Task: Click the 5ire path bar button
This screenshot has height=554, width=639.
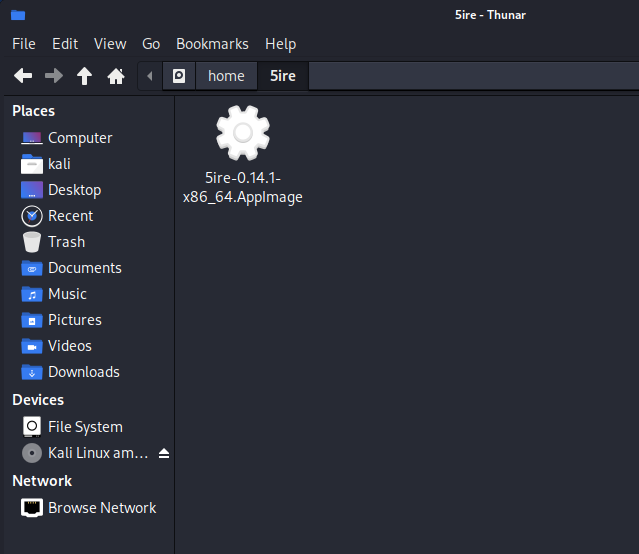Action: coord(283,76)
